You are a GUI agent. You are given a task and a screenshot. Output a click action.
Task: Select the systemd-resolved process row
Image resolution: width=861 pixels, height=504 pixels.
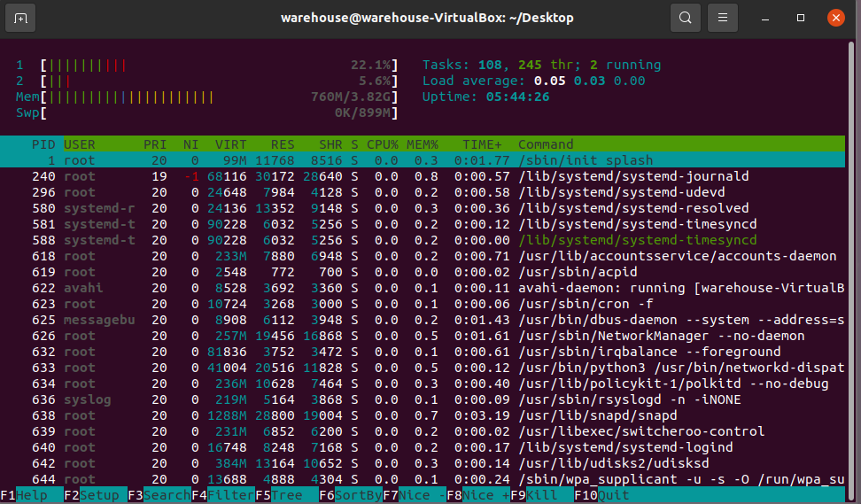[x=423, y=208]
